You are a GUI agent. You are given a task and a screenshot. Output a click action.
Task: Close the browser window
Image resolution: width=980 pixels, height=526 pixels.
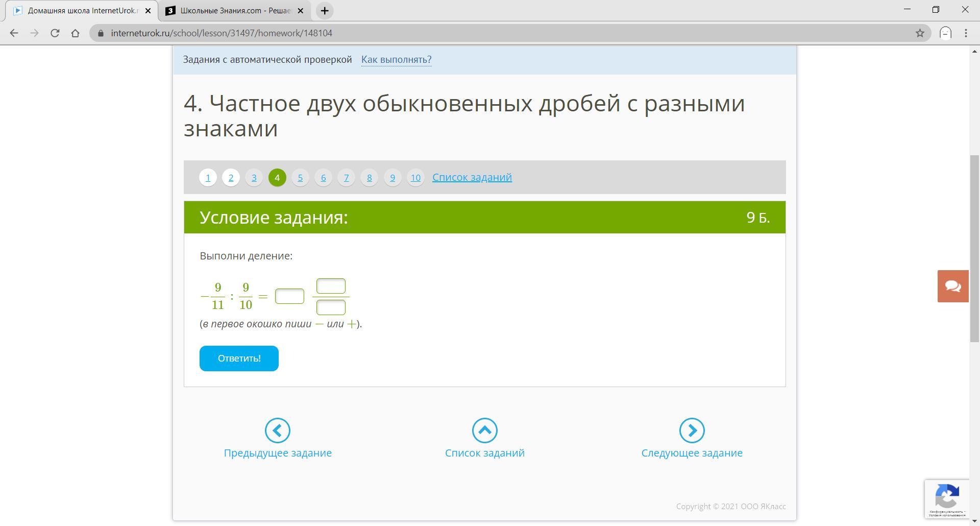tap(965, 9)
